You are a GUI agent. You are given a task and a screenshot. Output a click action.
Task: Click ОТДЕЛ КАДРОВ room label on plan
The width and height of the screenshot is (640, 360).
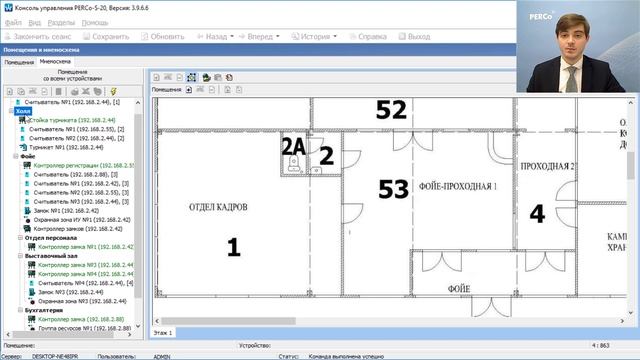tap(218, 207)
